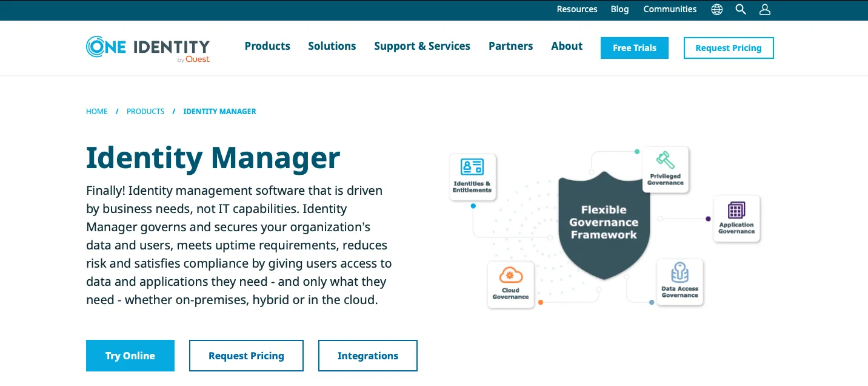Go to HOME breadcrumb
Screen dimensions: 868x386
97,112
